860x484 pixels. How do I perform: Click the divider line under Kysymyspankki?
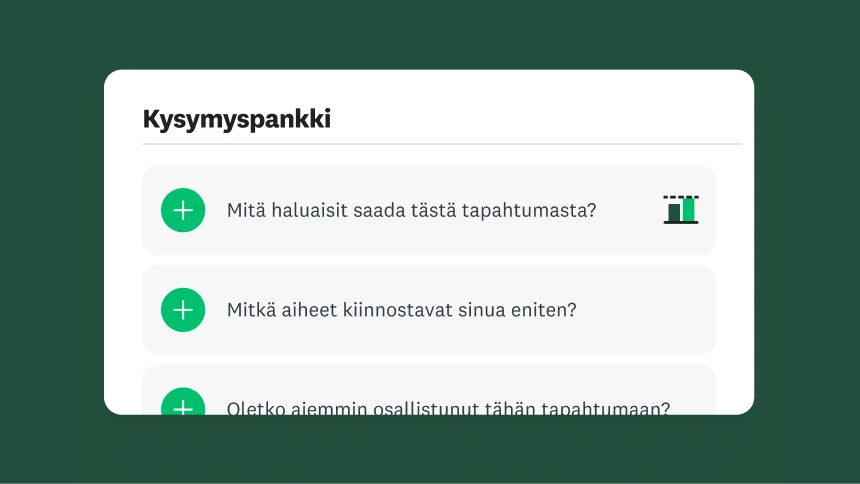pos(441,144)
